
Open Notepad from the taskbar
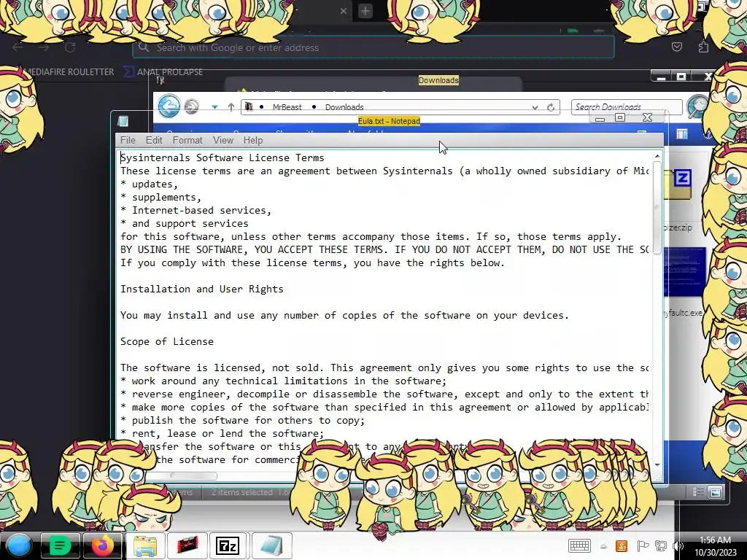271,545
